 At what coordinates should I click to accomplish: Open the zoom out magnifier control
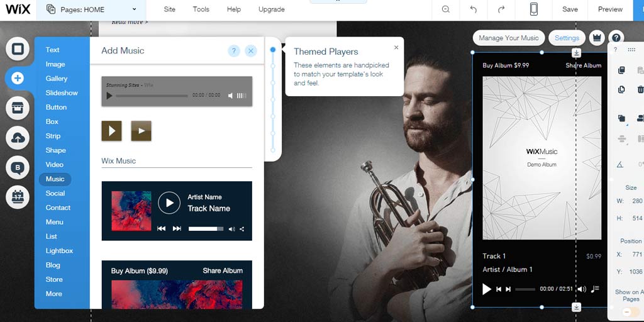[x=446, y=9]
